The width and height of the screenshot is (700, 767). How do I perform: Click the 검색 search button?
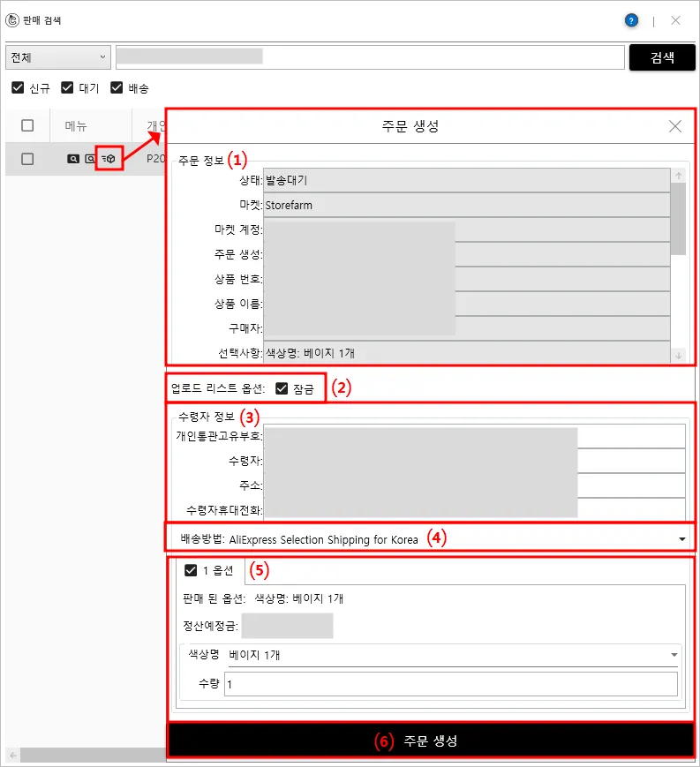tap(662, 57)
